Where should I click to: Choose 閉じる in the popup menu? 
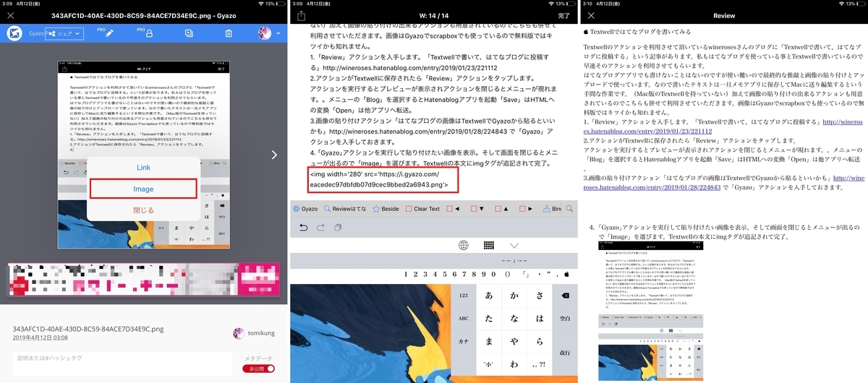[x=143, y=210]
